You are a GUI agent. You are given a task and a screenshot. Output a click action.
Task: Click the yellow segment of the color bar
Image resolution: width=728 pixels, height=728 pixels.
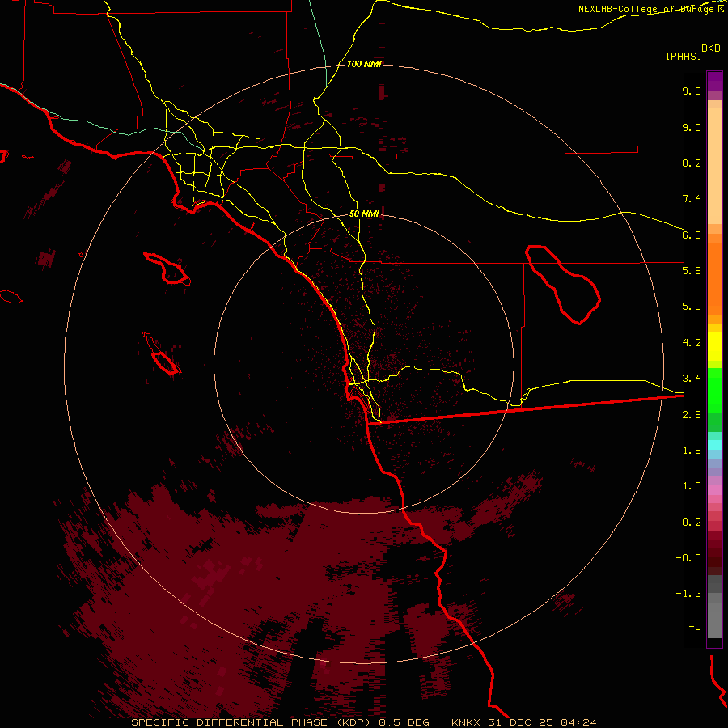tap(714, 346)
